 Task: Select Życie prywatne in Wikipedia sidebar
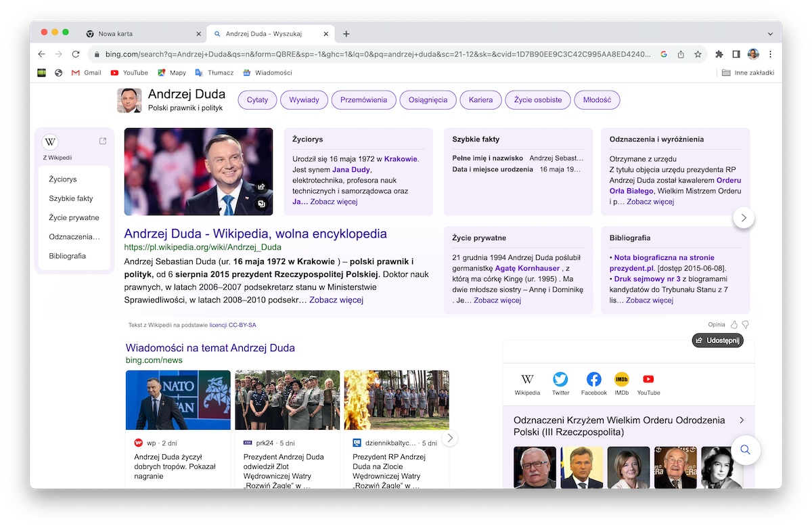[74, 218]
